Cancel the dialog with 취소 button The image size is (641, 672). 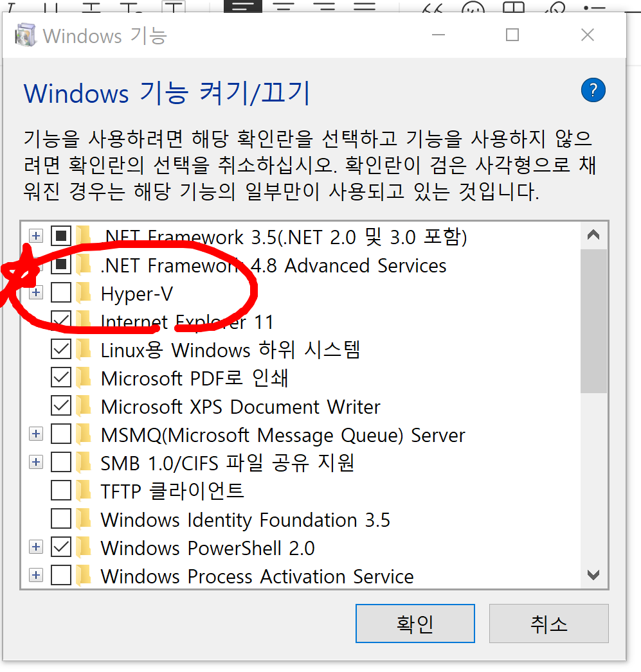tap(549, 624)
